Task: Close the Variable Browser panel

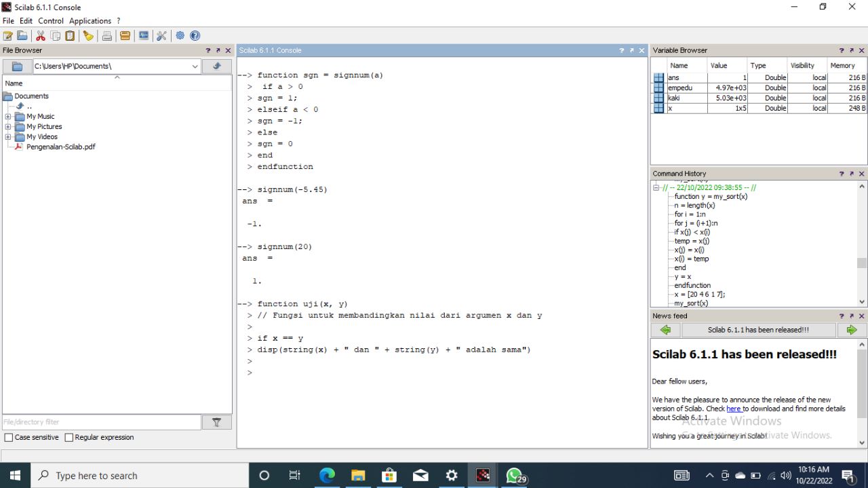Action: [x=862, y=51]
